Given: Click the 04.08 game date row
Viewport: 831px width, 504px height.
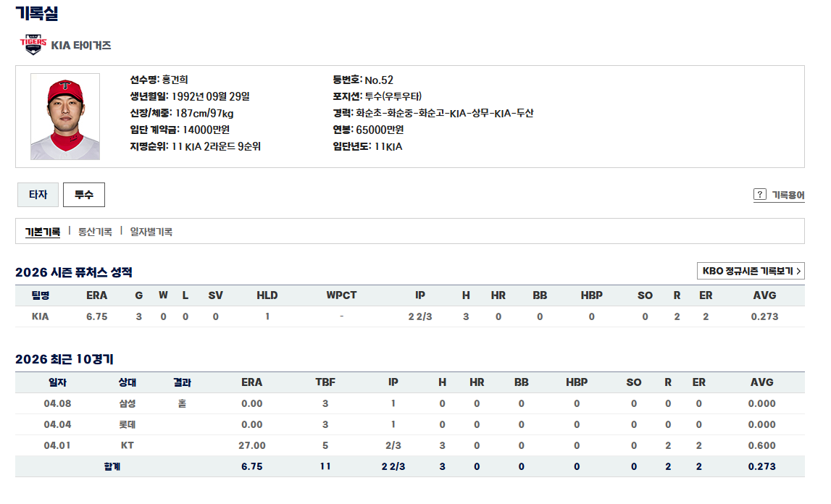Looking at the screenshot, I should pyautogui.click(x=57, y=404).
